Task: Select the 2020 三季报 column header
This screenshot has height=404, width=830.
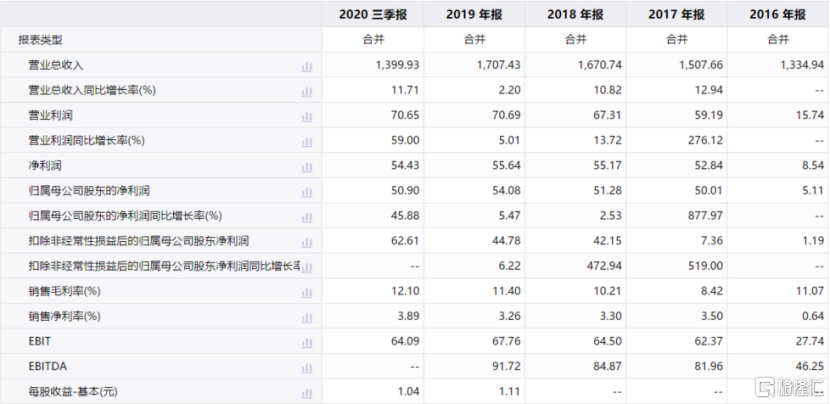Action: [x=372, y=14]
